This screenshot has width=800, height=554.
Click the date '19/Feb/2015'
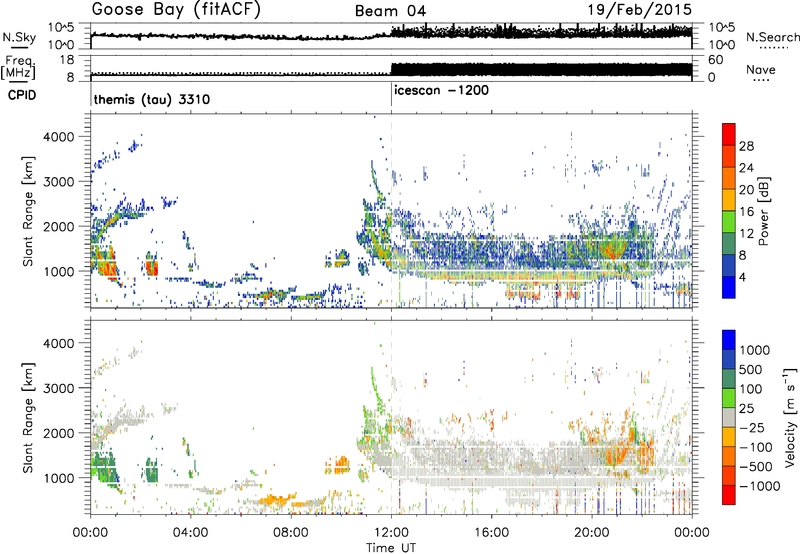tap(639, 9)
